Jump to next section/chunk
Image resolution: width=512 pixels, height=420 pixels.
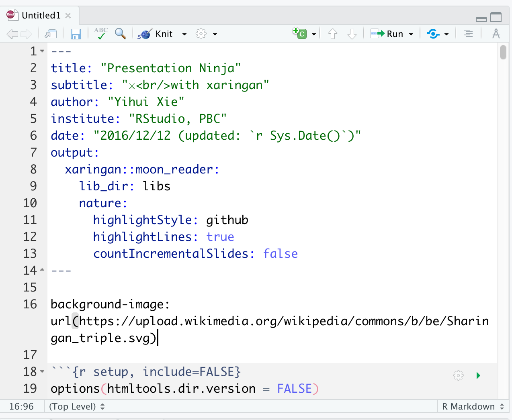(x=352, y=34)
